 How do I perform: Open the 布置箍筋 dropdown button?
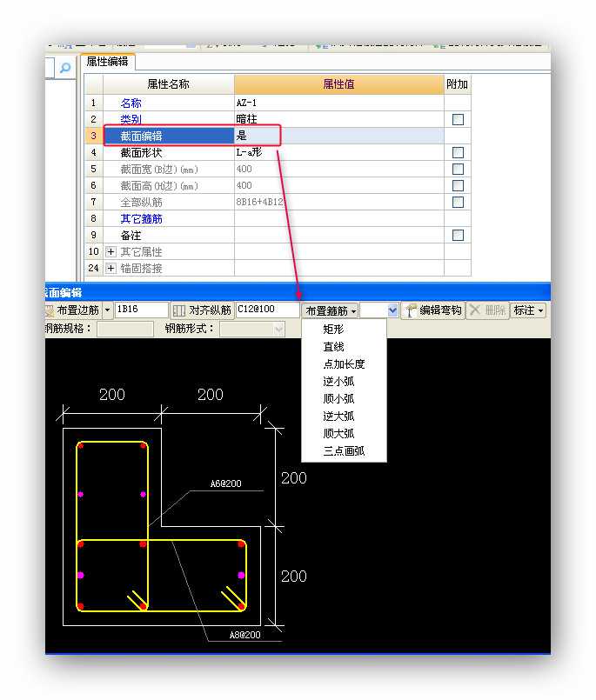coord(331,310)
